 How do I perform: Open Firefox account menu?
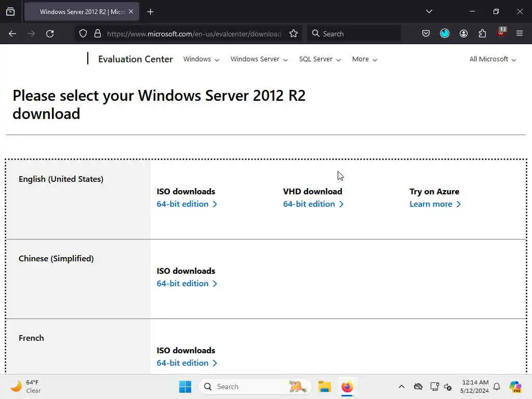click(463, 34)
